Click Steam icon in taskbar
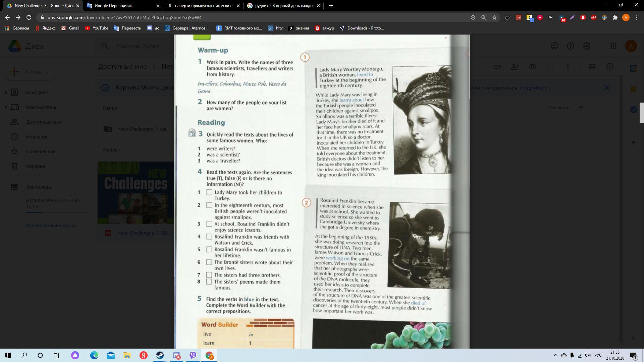The width and height of the screenshot is (644, 362). [160, 355]
